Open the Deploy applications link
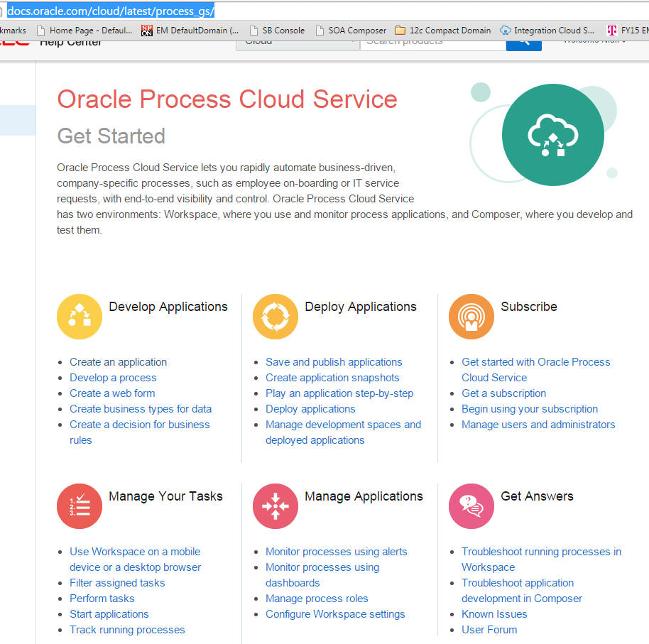Image resolution: width=649 pixels, height=644 pixels. 310,409
